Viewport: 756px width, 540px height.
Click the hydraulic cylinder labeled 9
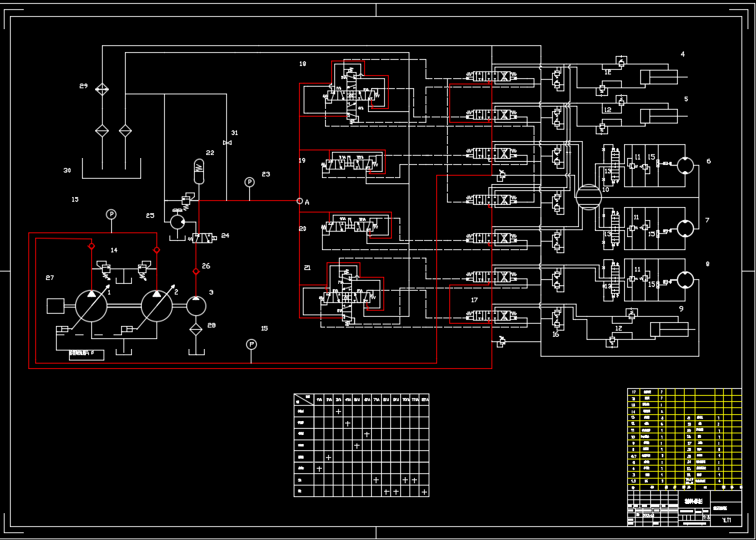[x=669, y=329]
